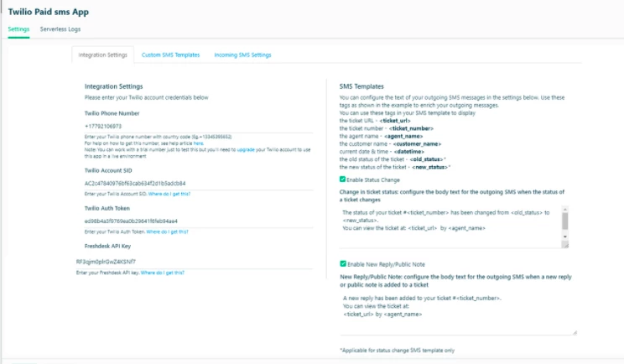Open 'Where do I get this?' for Freshdesk API key

pos(163,273)
